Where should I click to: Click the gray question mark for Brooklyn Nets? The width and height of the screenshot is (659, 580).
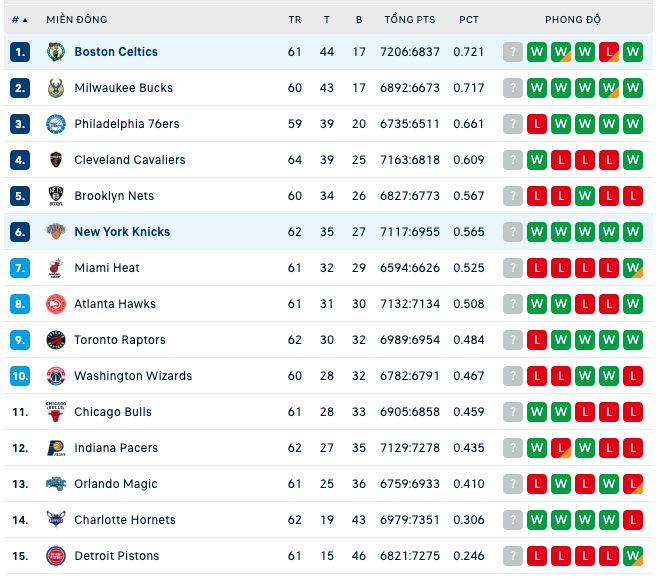pyautogui.click(x=513, y=196)
